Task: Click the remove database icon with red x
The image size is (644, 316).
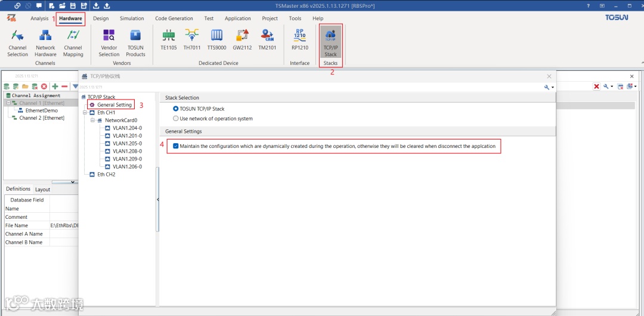Action: [35, 86]
